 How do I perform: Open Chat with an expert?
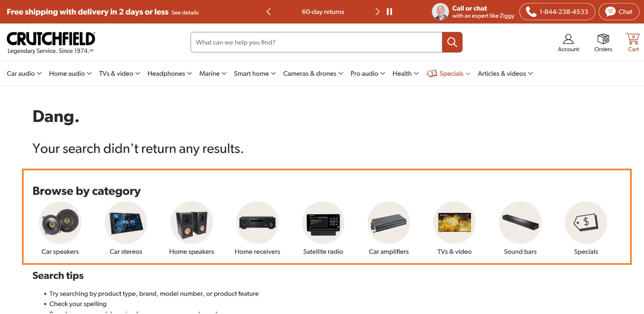(x=618, y=12)
